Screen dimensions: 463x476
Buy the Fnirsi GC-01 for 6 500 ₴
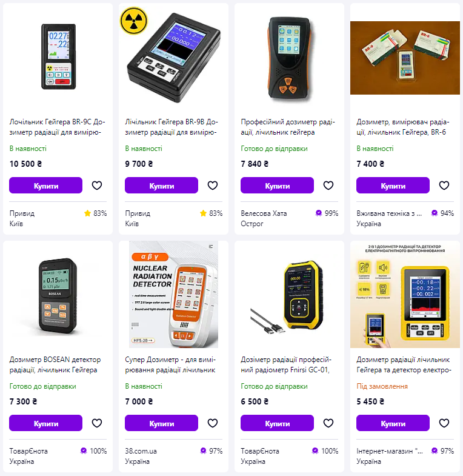tap(278, 423)
